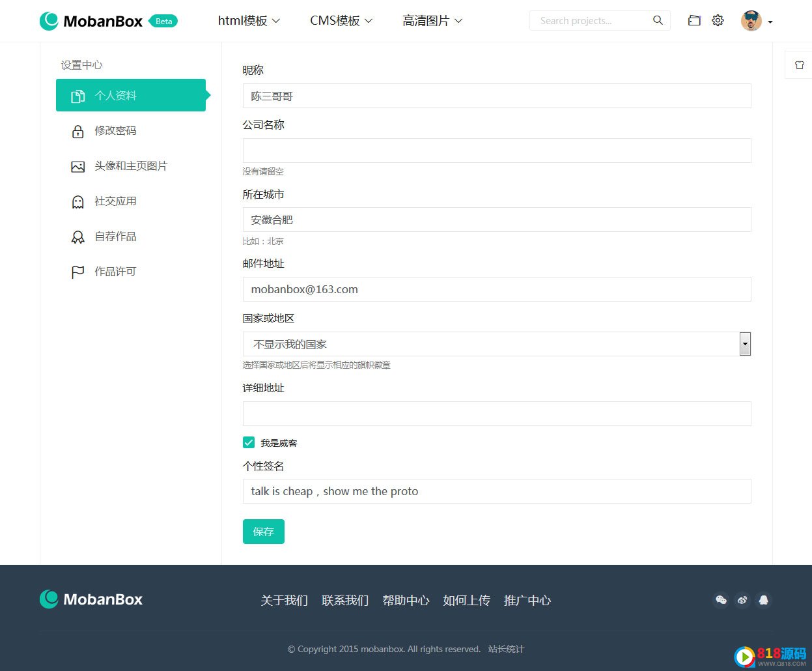Image resolution: width=812 pixels, height=671 pixels.
Task: Open the 国家或地区 country select box
Action: (496, 344)
